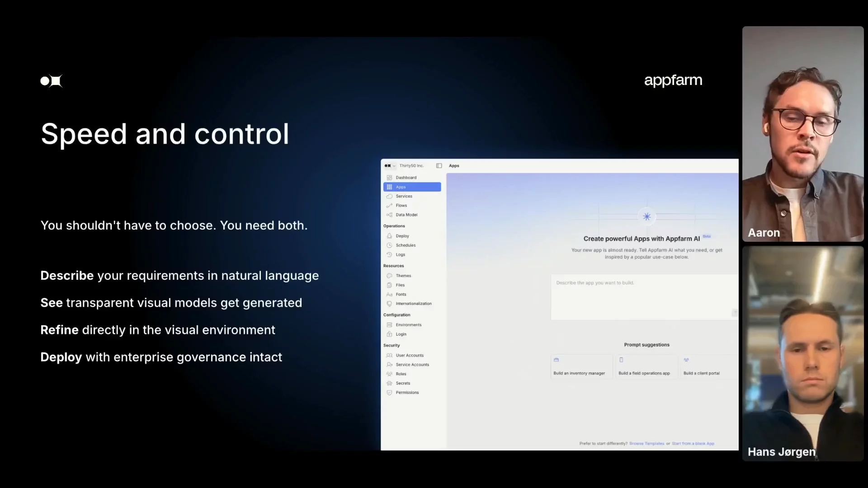Click the Themes palette icon
This screenshot has height=488, width=868.
pyautogui.click(x=389, y=276)
